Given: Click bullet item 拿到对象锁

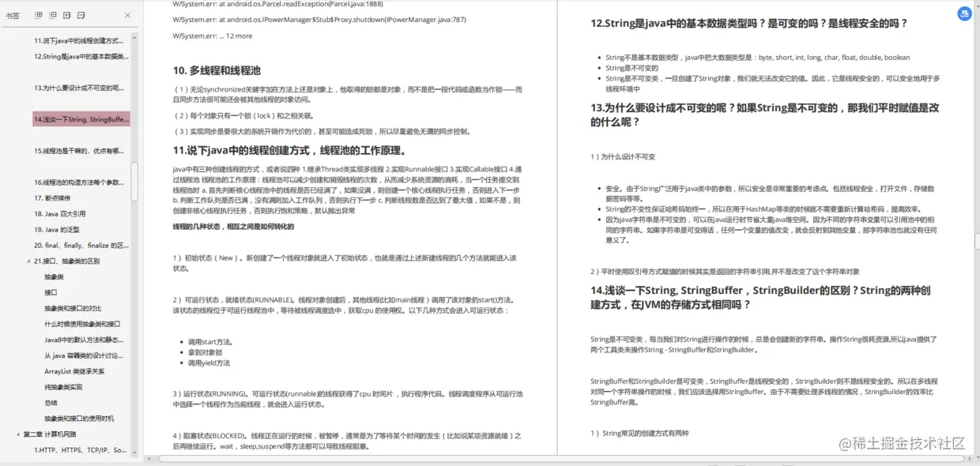Looking at the screenshot, I should pos(205,352).
